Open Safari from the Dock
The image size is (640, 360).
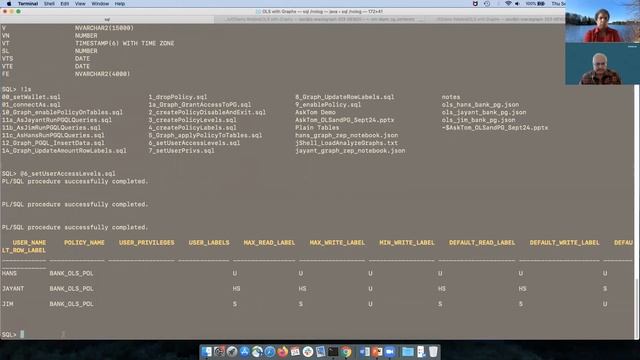pyautogui.click(x=270, y=351)
